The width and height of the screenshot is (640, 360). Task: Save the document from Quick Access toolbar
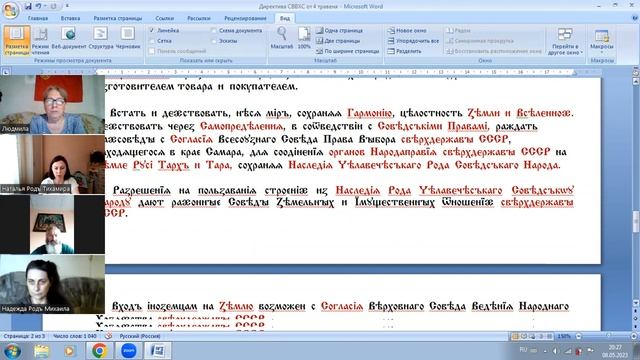point(28,6)
